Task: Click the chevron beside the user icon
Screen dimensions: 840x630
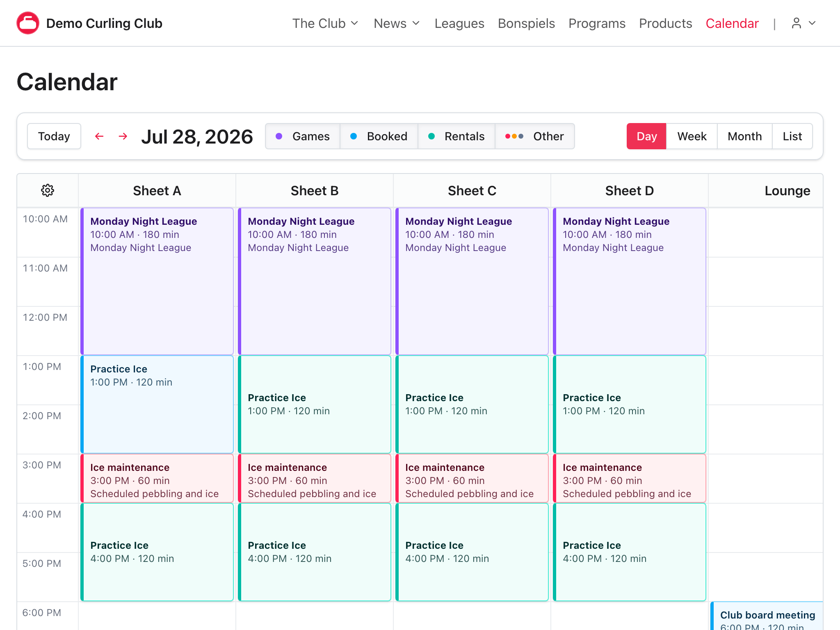Action: point(812,23)
